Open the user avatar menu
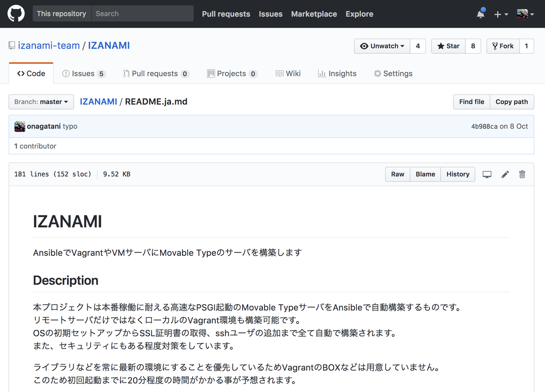Image resolution: width=545 pixels, height=392 pixels. click(525, 14)
